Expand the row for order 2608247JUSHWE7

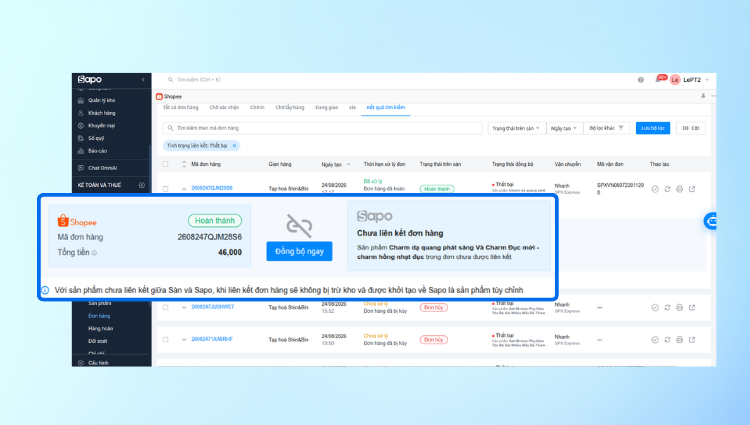[x=184, y=307]
